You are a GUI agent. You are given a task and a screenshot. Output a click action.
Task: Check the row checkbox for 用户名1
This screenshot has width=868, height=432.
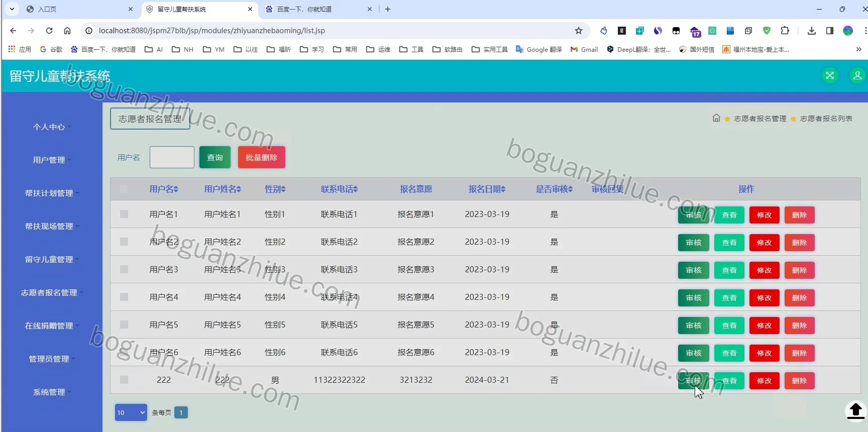[124, 214]
